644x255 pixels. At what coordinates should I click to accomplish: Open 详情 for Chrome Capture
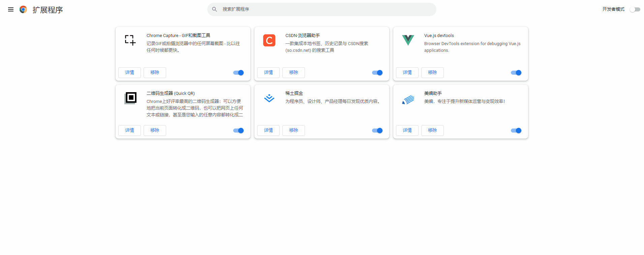129,73
